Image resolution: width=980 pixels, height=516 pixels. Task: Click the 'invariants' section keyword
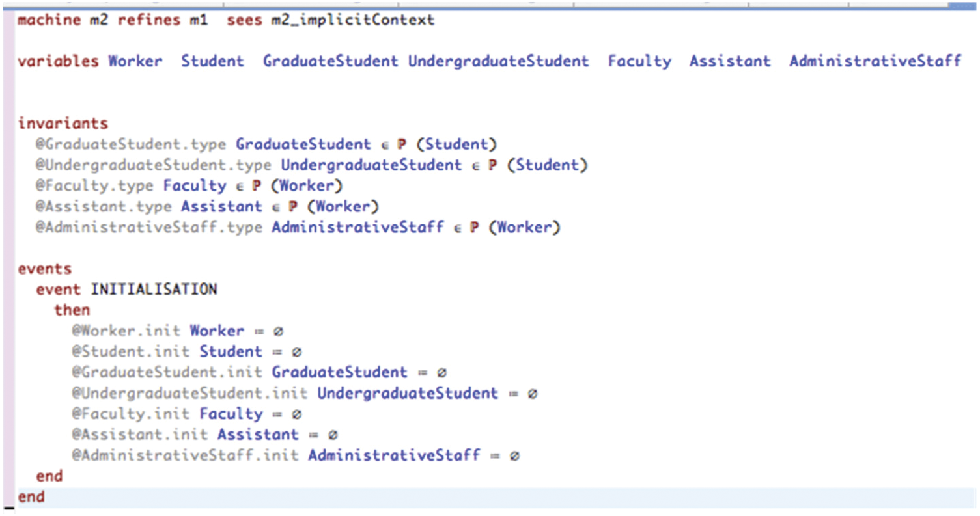(63, 124)
